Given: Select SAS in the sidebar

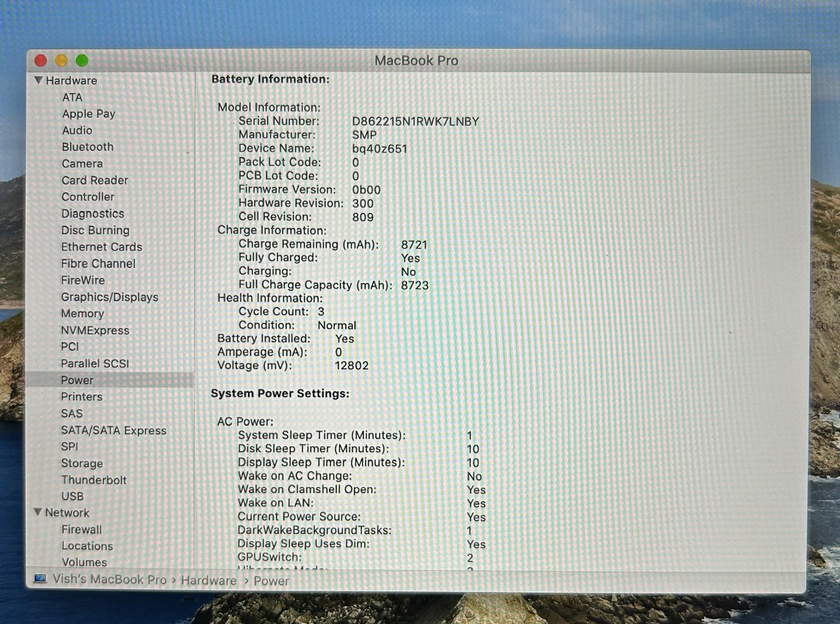Looking at the screenshot, I should [x=72, y=414].
